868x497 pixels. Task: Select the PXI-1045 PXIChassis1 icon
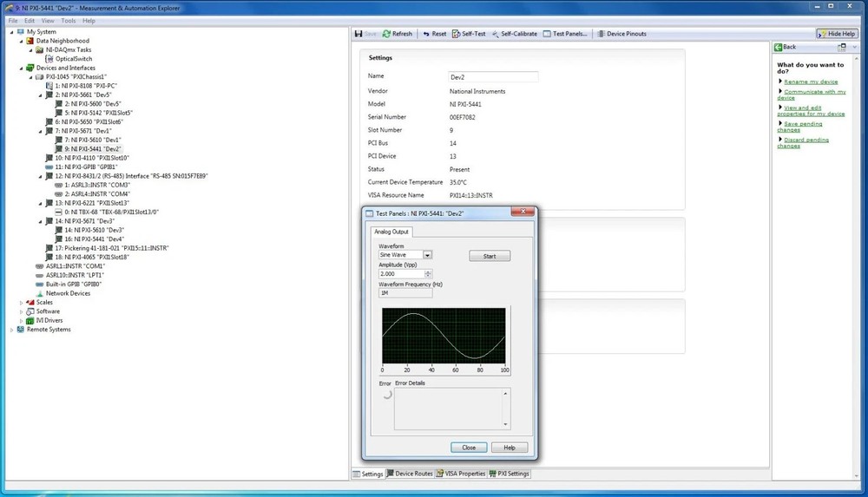click(39, 77)
